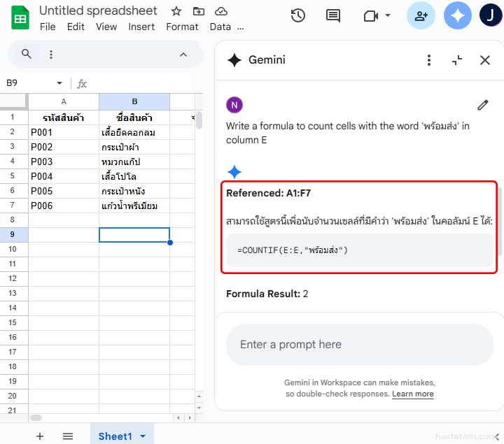This screenshot has width=504, height=444.
Task: Open the Name box dropdown arrow
Action: click(59, 83)
